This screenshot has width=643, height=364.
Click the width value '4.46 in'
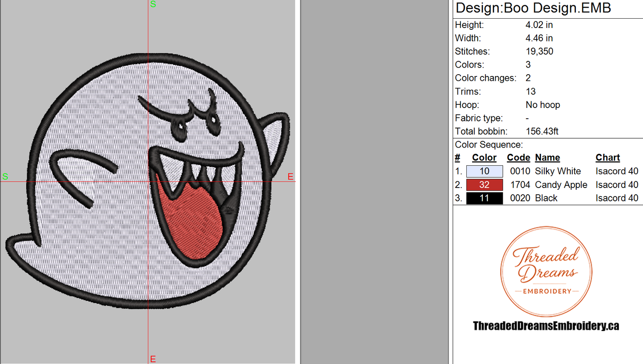click(539, 38)
